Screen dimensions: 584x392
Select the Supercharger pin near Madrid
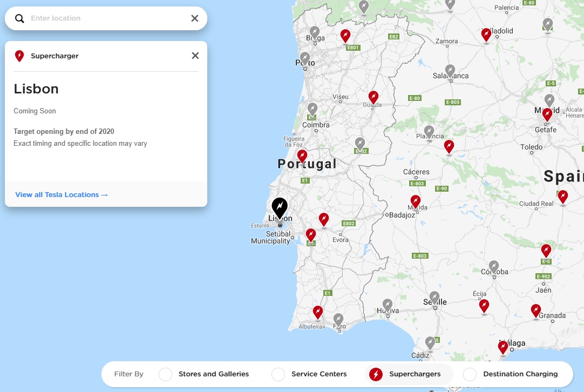(547, 114)
